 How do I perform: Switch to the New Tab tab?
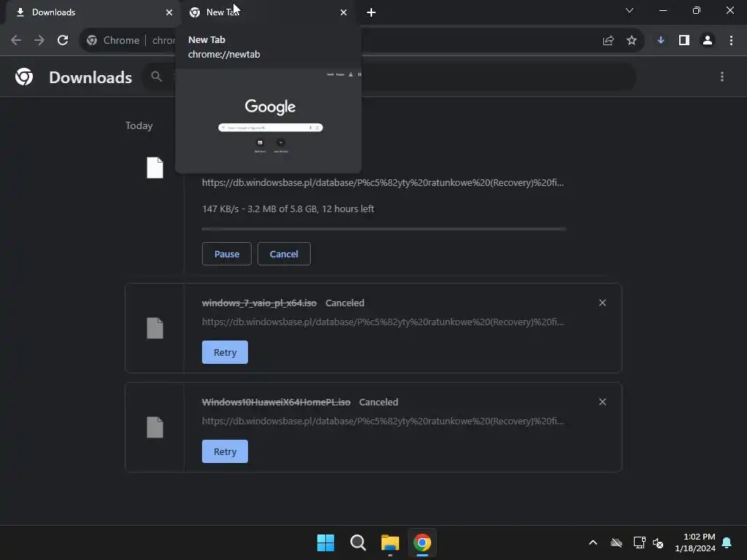pyautogui.click(x=268, y=12)
